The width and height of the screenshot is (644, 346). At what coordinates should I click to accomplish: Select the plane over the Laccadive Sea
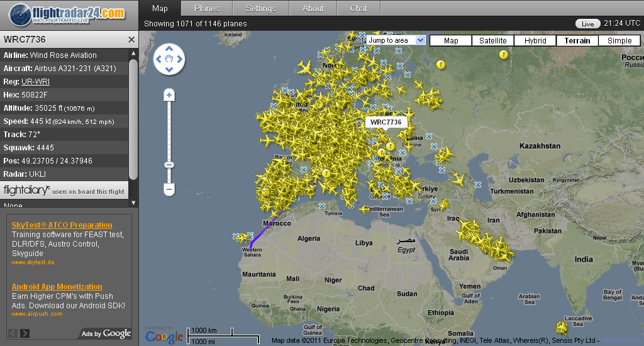coord(560,328)
